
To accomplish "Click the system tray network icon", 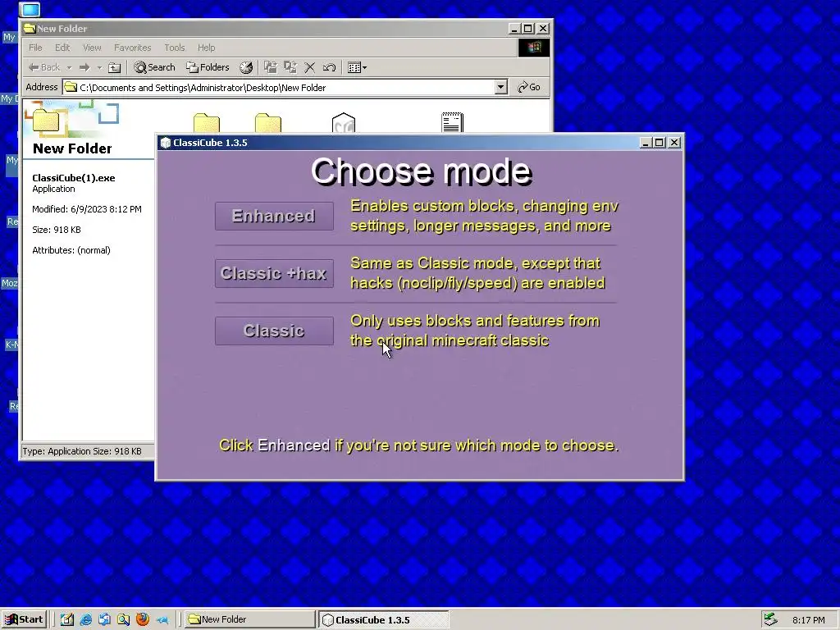I will [770, 619].
